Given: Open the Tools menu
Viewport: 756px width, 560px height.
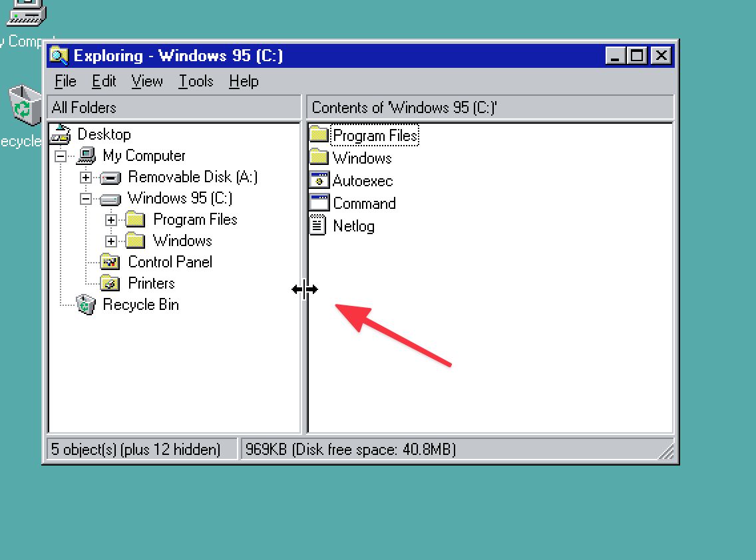Looking at the screenshot, I should click(196, 81).
